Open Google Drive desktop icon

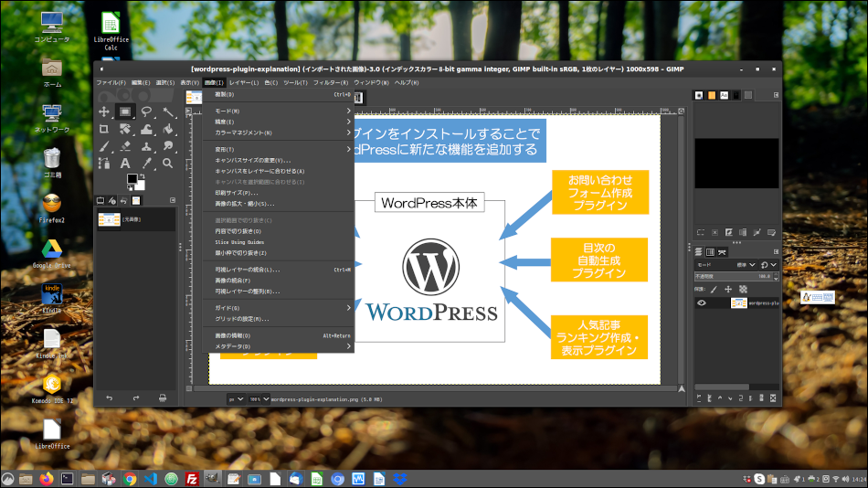[51, 254]
